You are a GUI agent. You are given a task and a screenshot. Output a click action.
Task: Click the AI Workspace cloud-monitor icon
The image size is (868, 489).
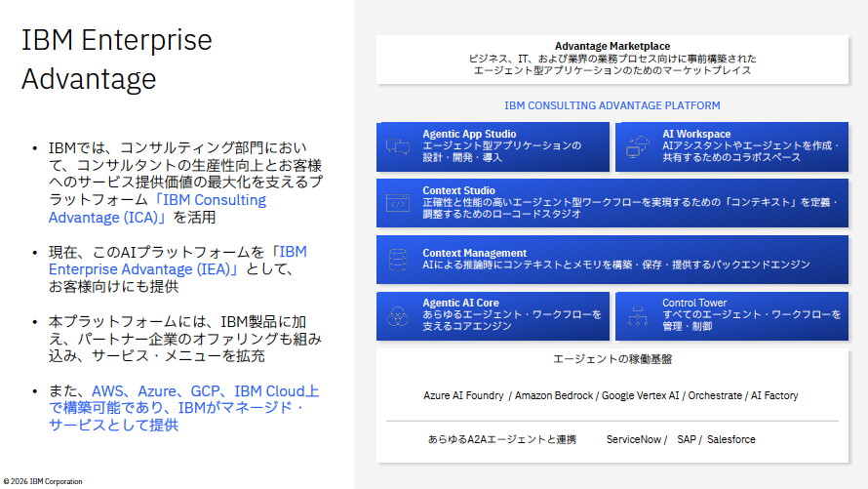[637, 146]
